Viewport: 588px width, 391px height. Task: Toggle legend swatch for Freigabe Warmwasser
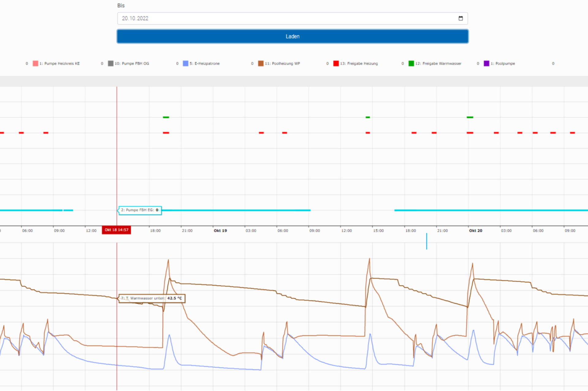pyautogui.click(x=411, y=63)
